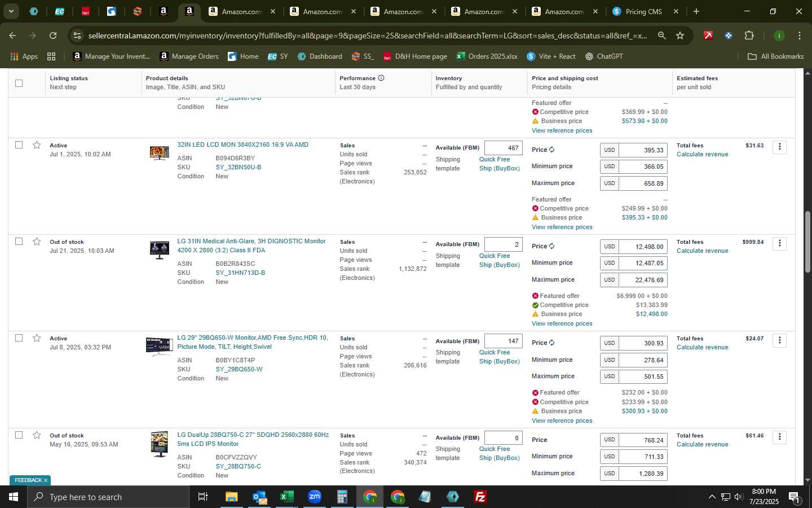Open actions menu for SY_28BQ750-C row
Screen dimensions: 812x508
(x=779, y=437)
